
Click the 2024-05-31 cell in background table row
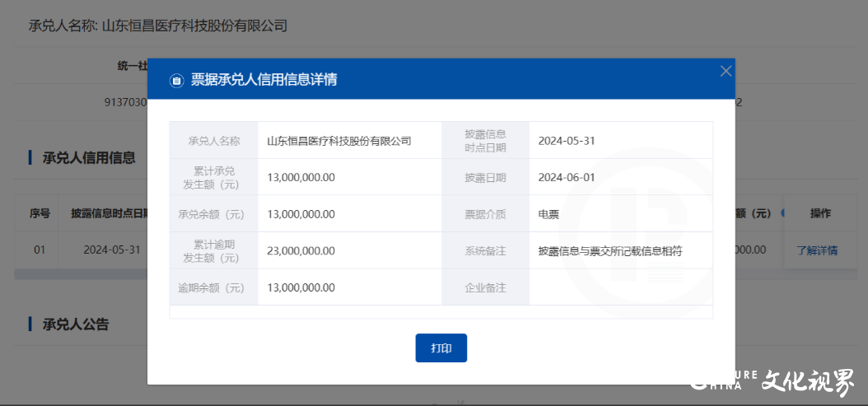(112, 250)
